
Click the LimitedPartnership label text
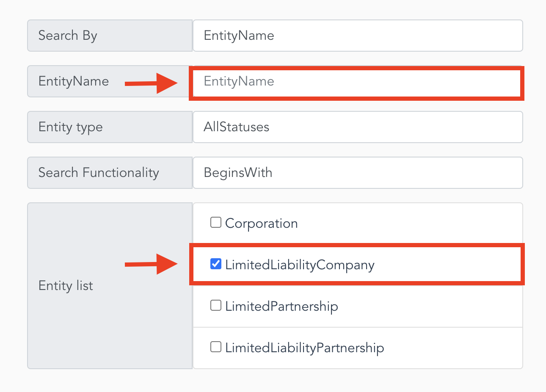(x=281, y=306)
